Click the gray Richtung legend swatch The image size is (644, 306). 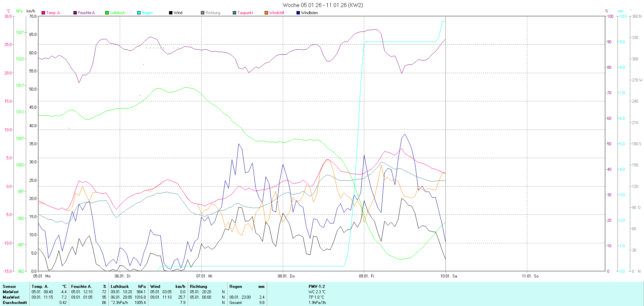click(203, 13)
